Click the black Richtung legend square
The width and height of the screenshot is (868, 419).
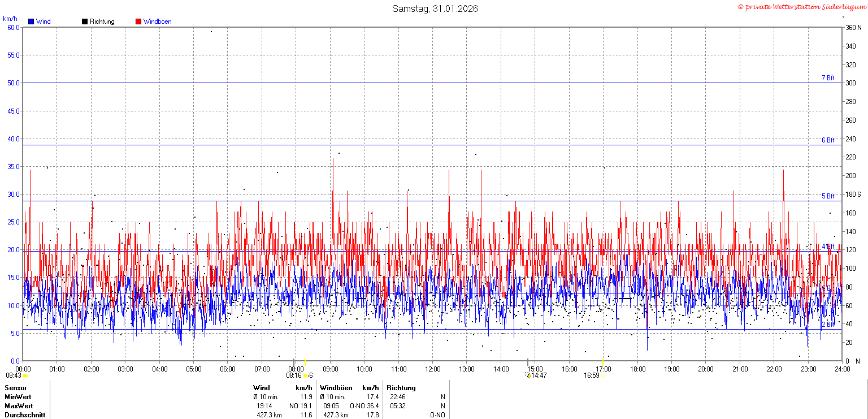point(85,21)
